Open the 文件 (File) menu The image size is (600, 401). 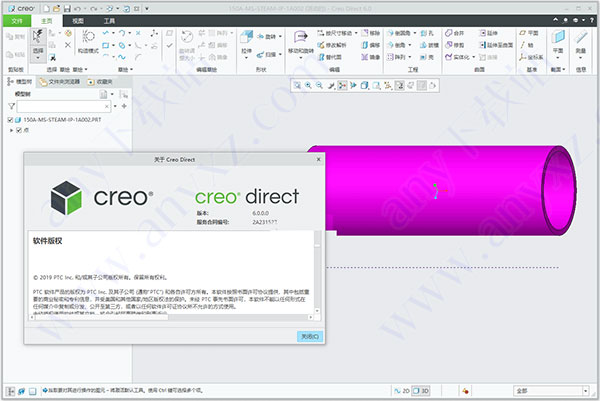[17, 21]
